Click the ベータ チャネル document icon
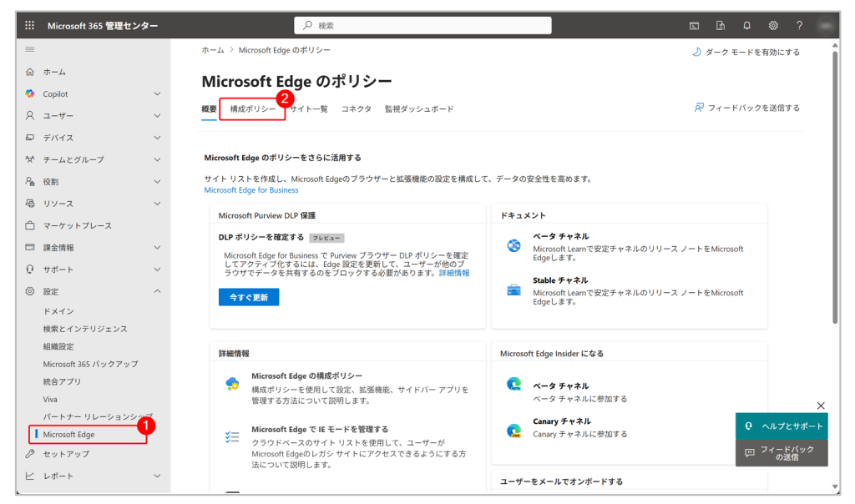This screenshot has height=504, width=855. pos(514,245)
